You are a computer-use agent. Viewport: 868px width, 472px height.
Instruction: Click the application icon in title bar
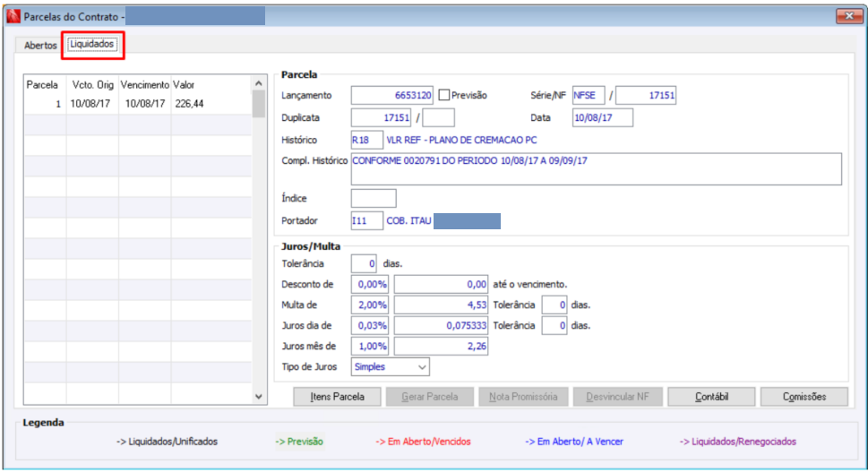13,17
